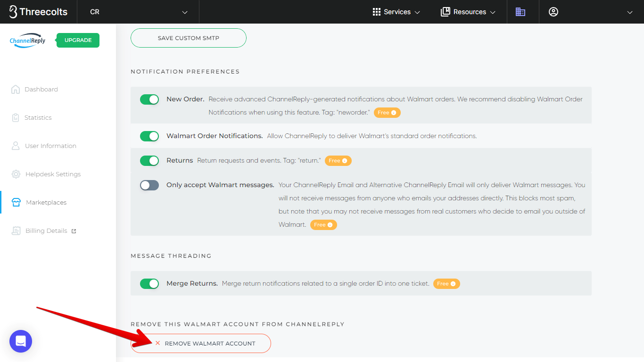The height and width of the screenshot is (362, 644).
Task: Click Free badge next to New Order
Action: [x=387, y=113]
